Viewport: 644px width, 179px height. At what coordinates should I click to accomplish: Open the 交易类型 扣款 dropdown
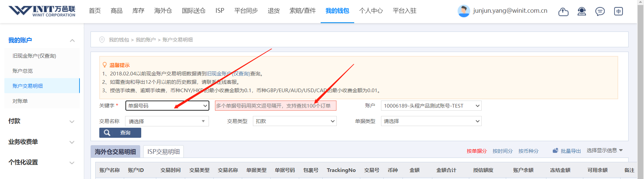[x=295, y=121]
